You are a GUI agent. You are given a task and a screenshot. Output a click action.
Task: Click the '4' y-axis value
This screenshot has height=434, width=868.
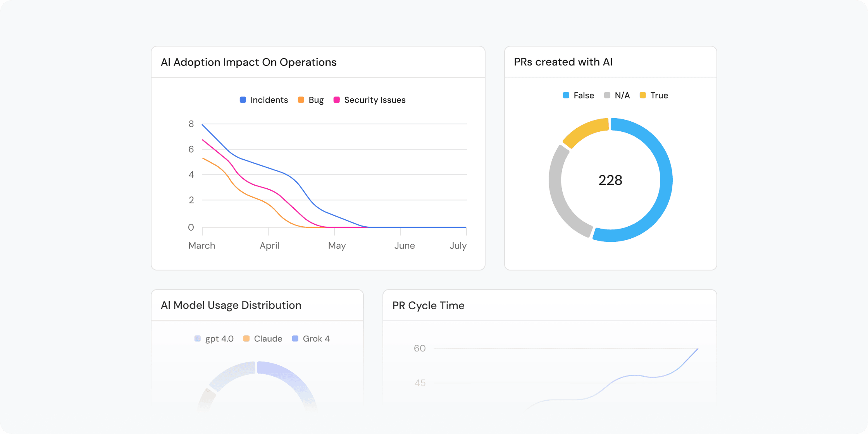point(191,175)
